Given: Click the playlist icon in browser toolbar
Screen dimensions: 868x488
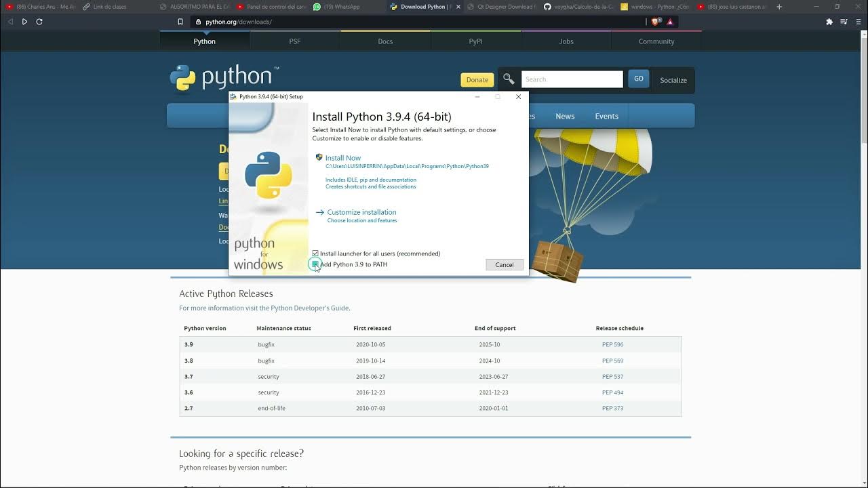Looking at the screenshot, I should pyautogui.click(x=844, y=22).
